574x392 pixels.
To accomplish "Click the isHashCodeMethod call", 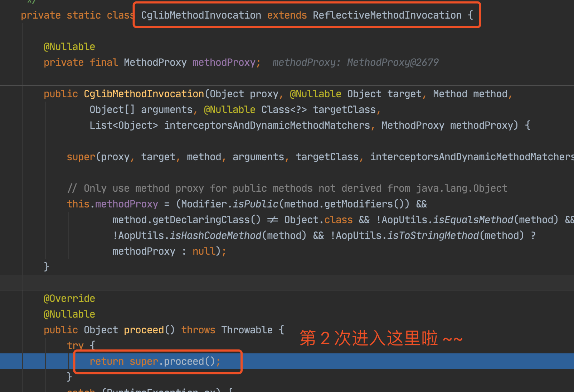I will 215,235.
